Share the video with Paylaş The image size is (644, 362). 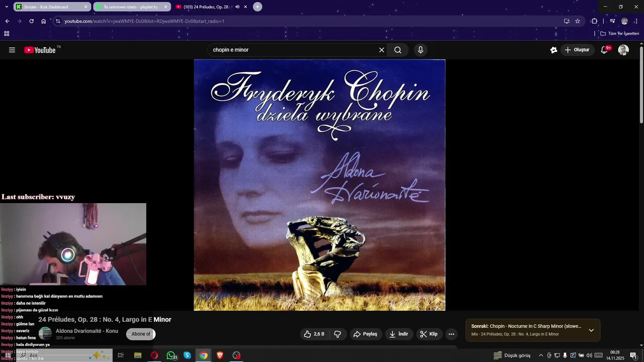point(365,334)
